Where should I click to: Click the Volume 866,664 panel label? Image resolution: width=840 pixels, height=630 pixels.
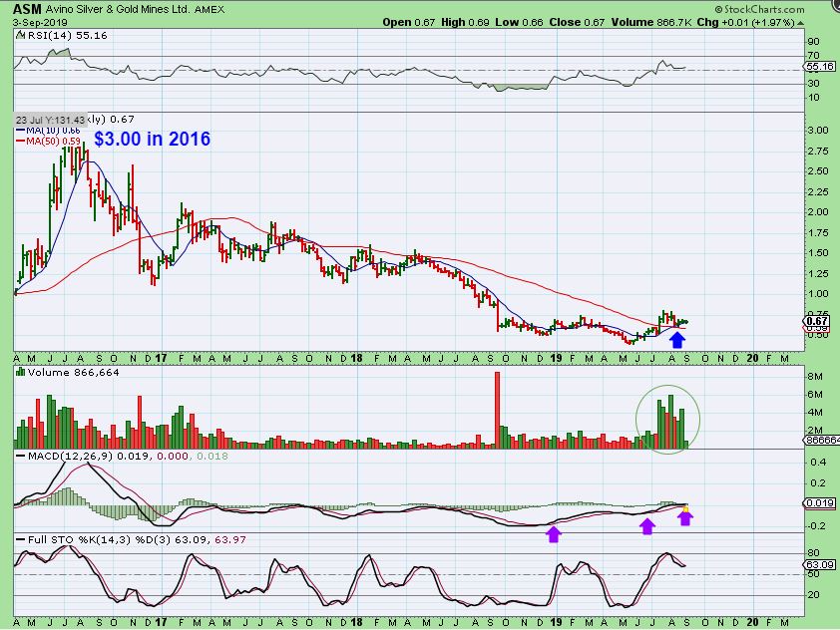[73, 372]
